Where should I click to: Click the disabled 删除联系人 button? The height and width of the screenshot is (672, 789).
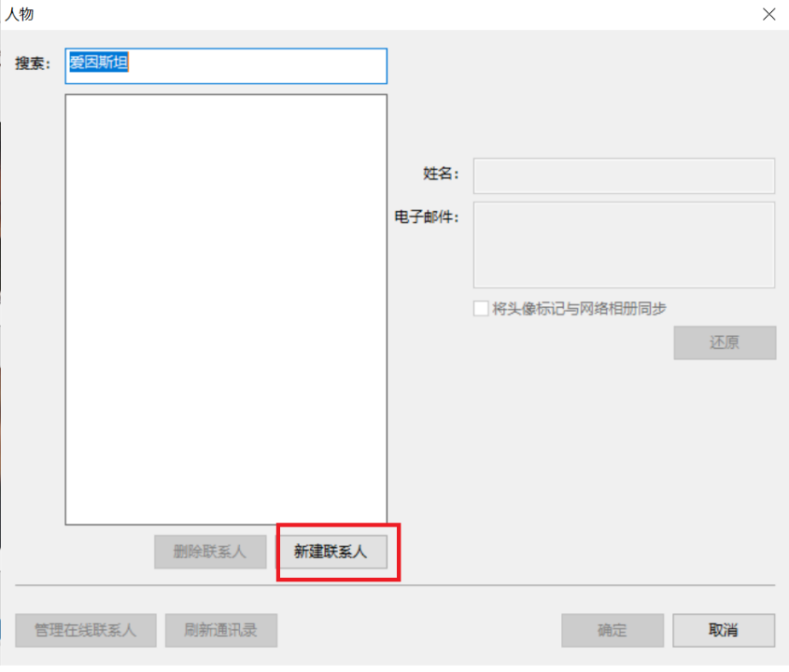[x=210, y=552]
